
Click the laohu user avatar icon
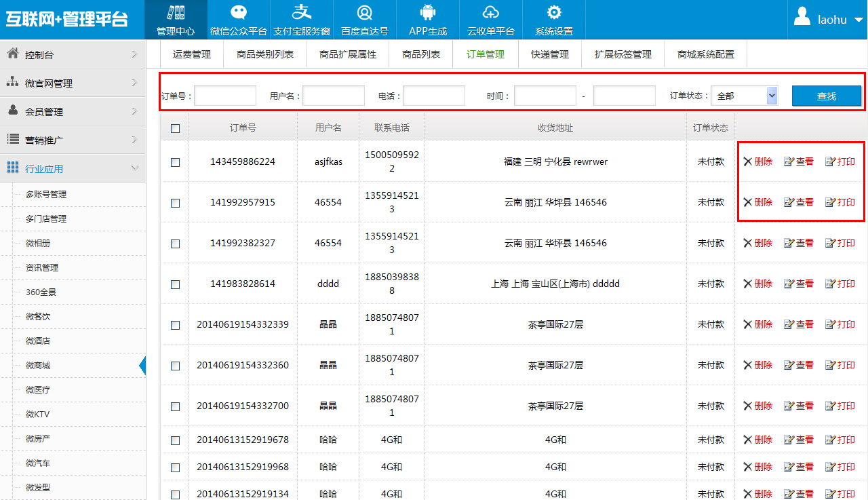coord(802,16)
